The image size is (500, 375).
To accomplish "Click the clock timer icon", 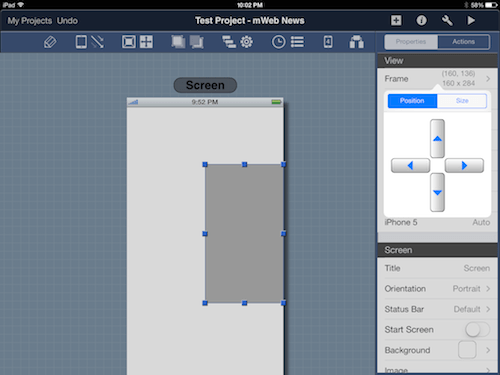I will click(x=278, y=42).
